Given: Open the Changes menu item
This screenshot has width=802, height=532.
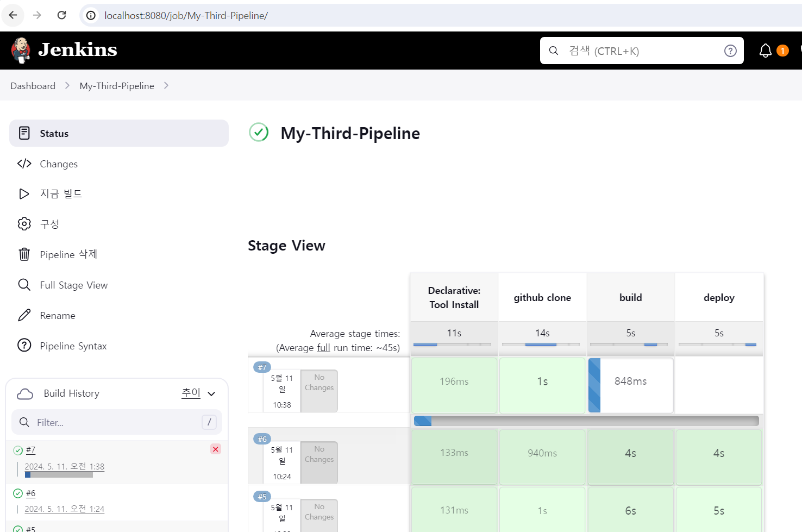Looking at the screenshot, I should click(59, 164).
